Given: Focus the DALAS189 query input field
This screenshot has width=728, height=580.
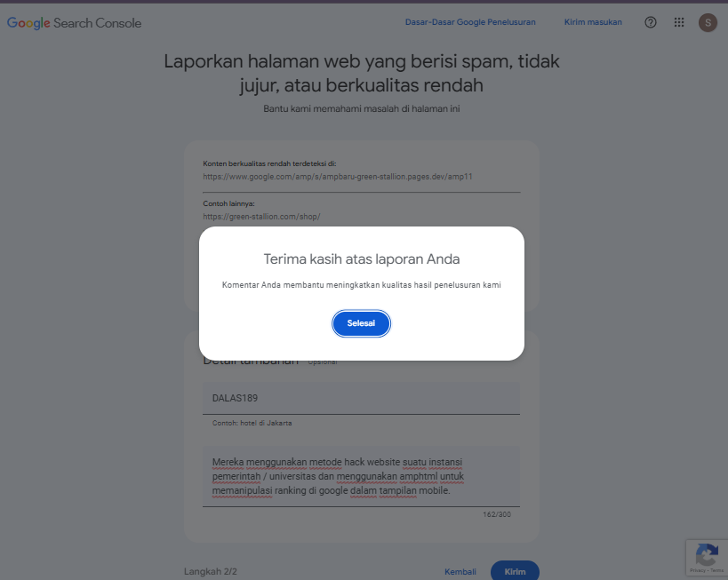Looking at the screenshot, I should click(361, 398).
